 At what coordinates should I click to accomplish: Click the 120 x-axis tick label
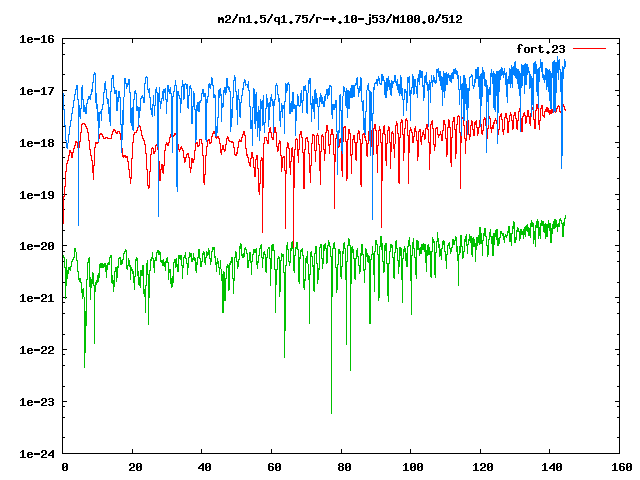click(x=483, y=467)
